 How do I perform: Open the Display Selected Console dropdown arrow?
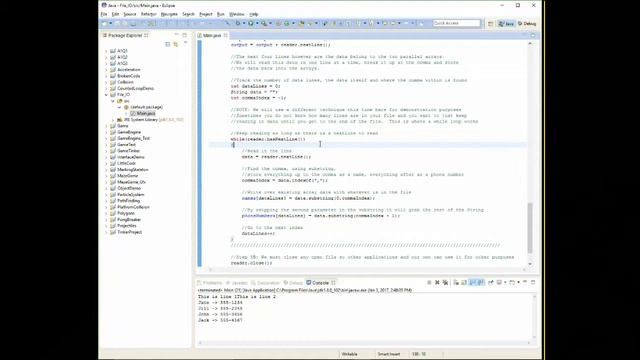[505, 282]
